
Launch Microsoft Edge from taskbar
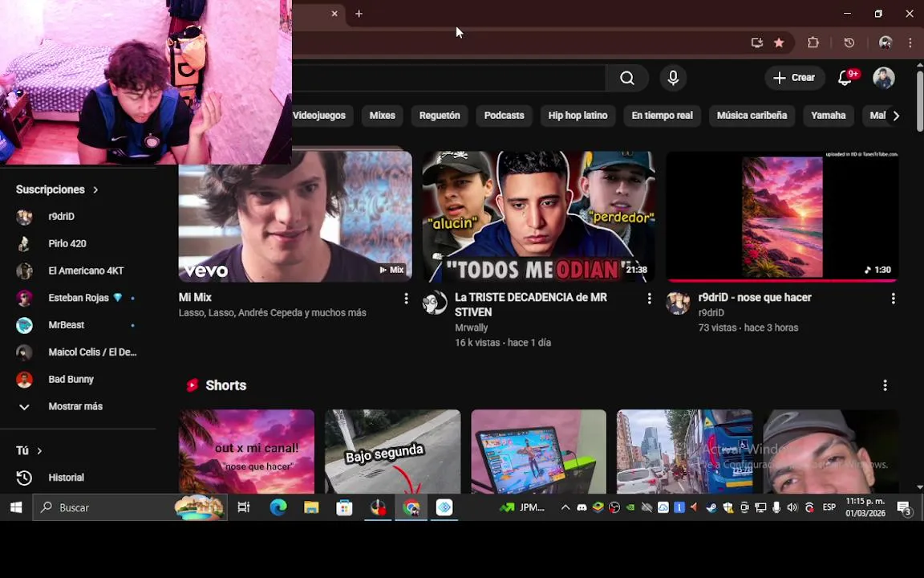point(278,507)
